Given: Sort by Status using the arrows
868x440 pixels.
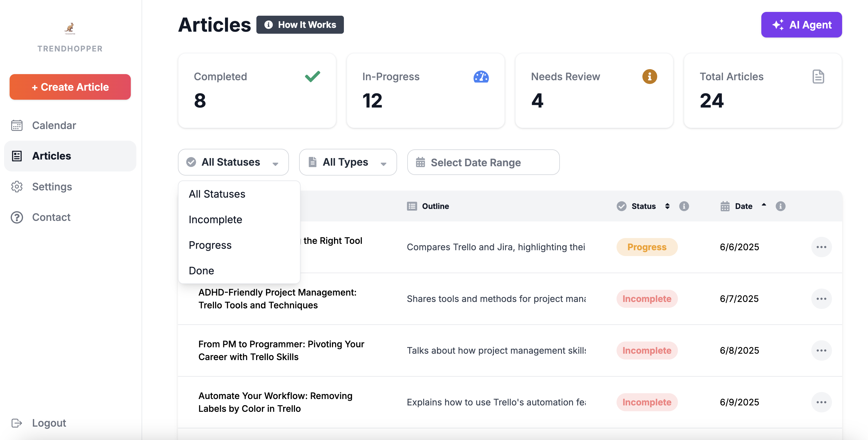Looking at the screenshot, I should (x=667, y=206).
